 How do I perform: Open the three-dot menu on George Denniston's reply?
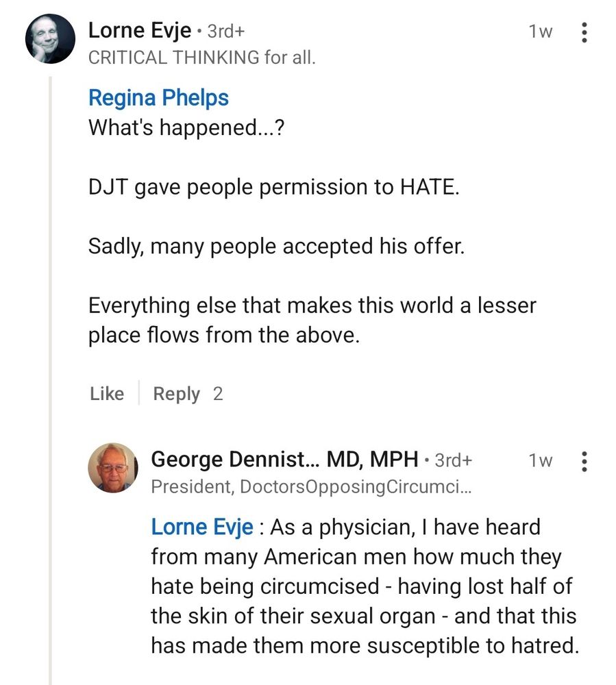584,462
